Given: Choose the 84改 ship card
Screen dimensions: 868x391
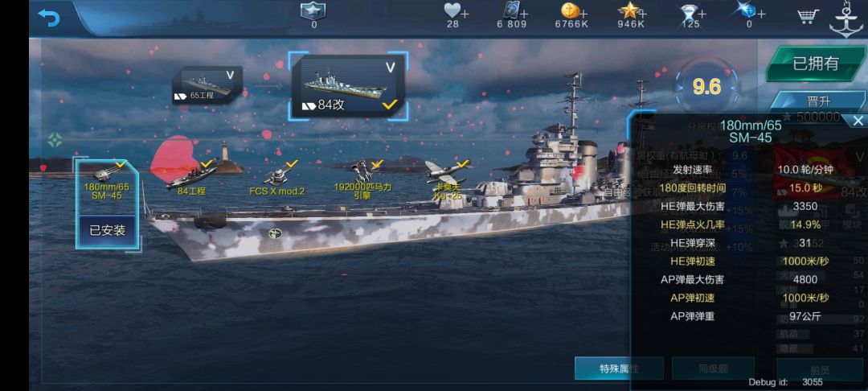Looking at the screenshot, I should (x=348, y=86).
